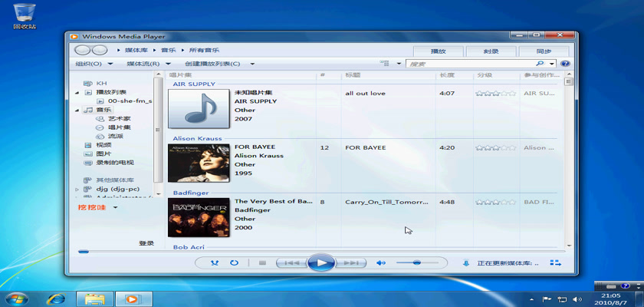Adjust the volume slider

click(x=417, y=262)
